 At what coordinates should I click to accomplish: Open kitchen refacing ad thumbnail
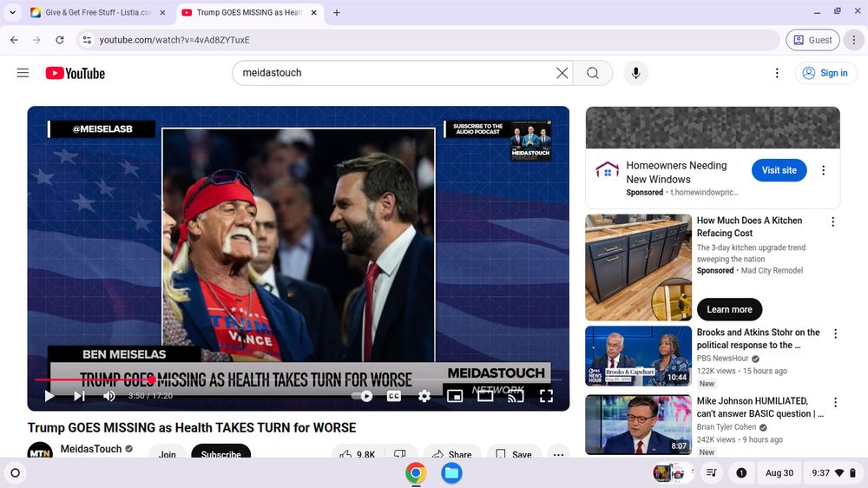638,267
